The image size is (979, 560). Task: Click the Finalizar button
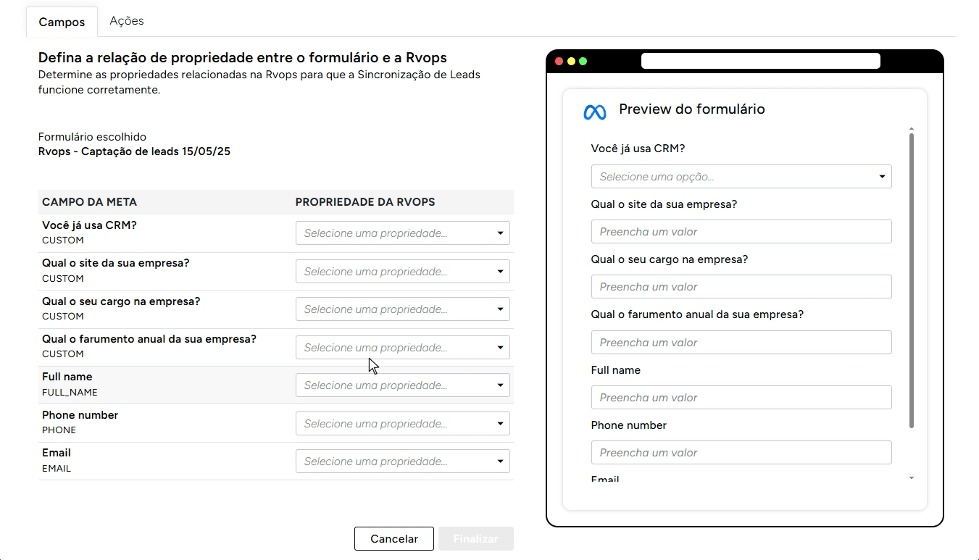tap(475, 539)
